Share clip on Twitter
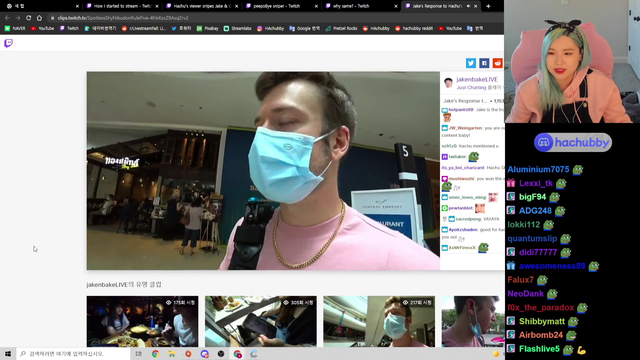 (x=471, y=63)
